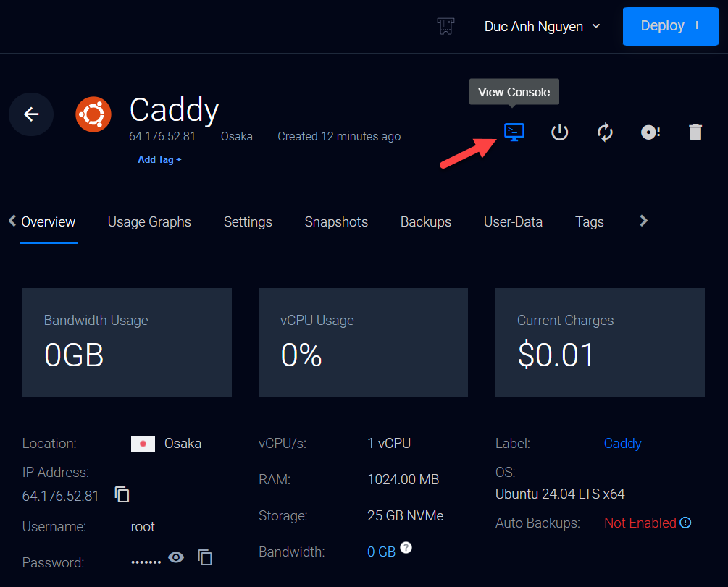Screen dimensions: 728x587
Task: Open the ticket icon in top bar
Action: [446, 27]
